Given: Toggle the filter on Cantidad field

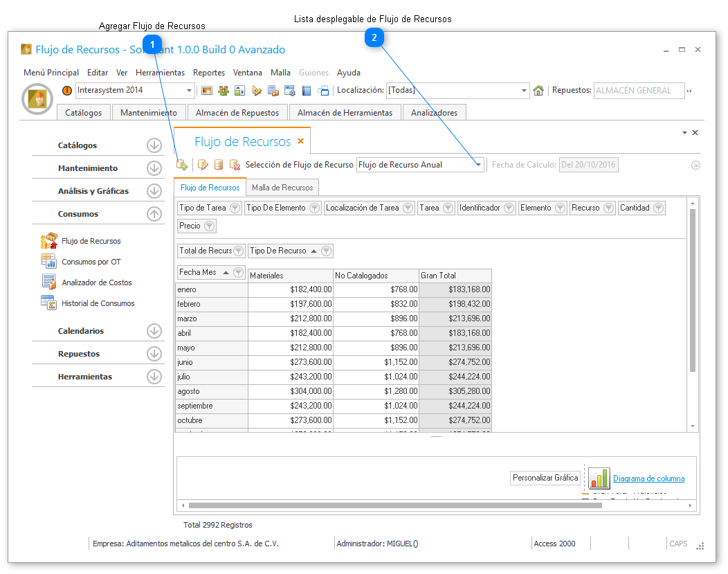Looking at the screenshot, I should (658, 208).
